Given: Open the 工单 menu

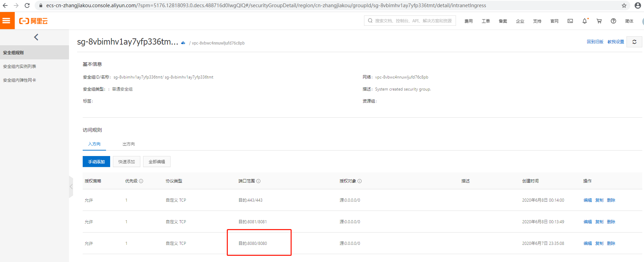Looking at the screenshot, I should 486,21.
